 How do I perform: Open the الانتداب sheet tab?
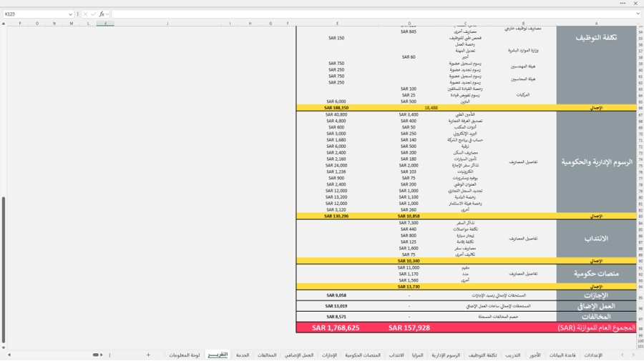pos(396,355)
